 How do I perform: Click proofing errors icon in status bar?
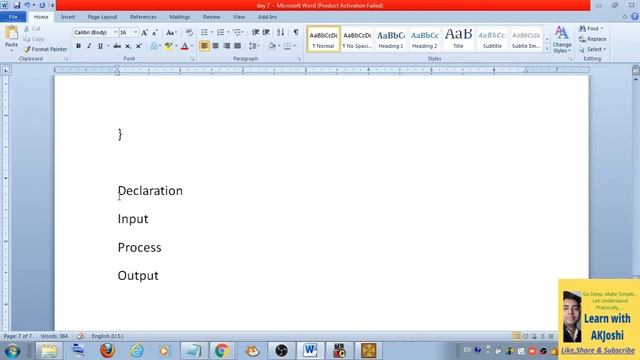tap(80, 336)
